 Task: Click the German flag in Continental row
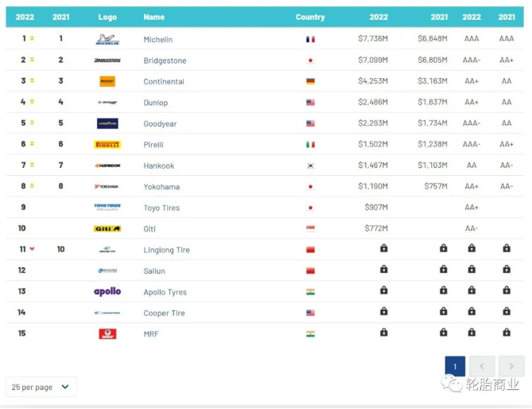tap(310, 81)
